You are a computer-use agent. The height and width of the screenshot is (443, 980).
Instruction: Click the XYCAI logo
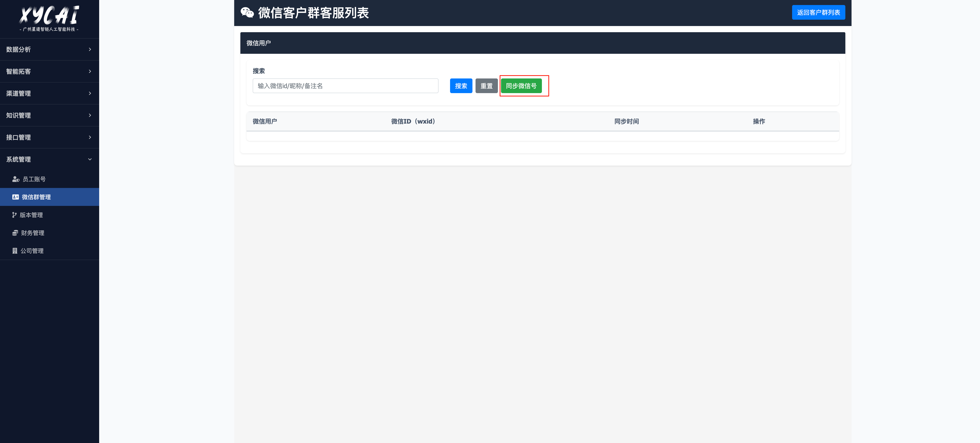49,15
